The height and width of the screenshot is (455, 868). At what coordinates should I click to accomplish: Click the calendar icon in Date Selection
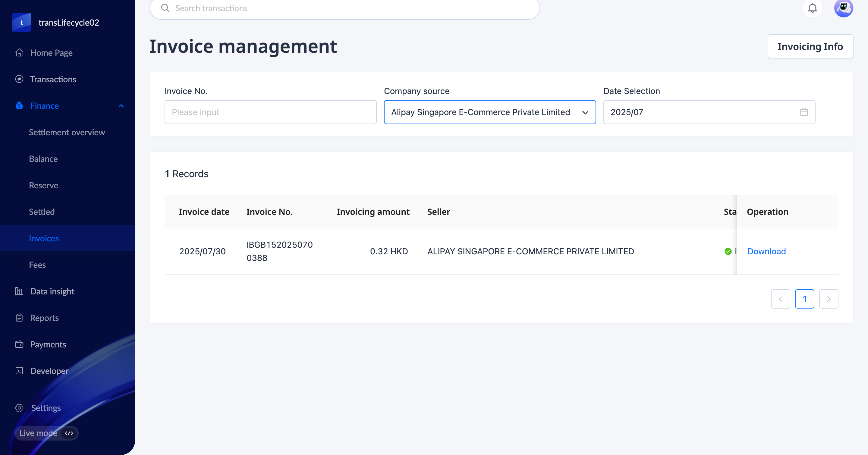(x=804, y=112)
